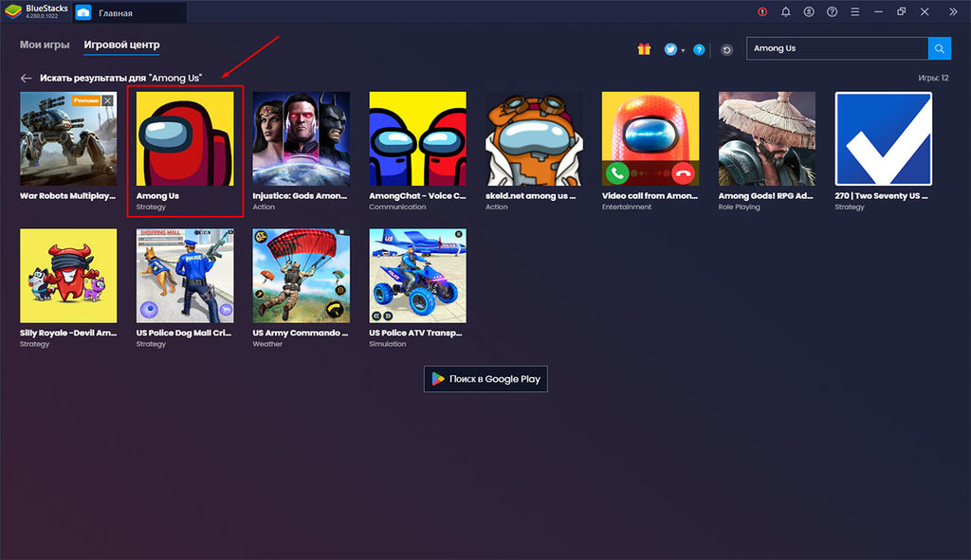Click Weather label under US Army Commando

[267, 344]
